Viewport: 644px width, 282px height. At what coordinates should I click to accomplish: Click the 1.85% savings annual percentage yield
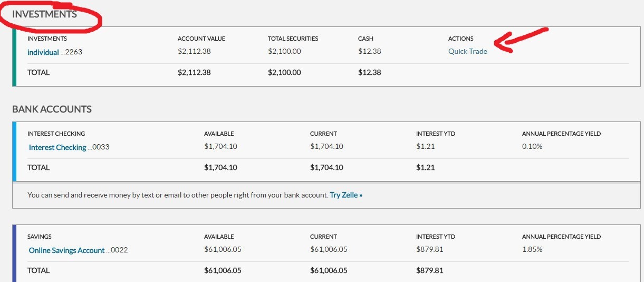pos(532,249)
